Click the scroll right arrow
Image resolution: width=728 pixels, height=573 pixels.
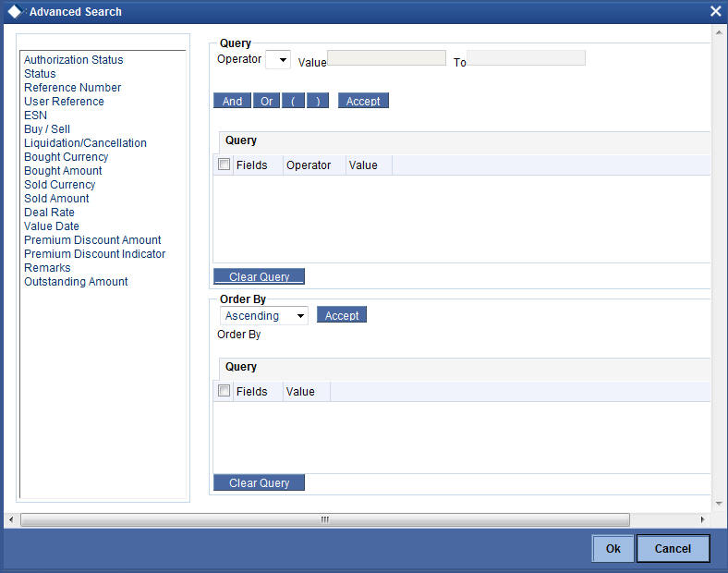pyautogui.click(x=702, y=519)
